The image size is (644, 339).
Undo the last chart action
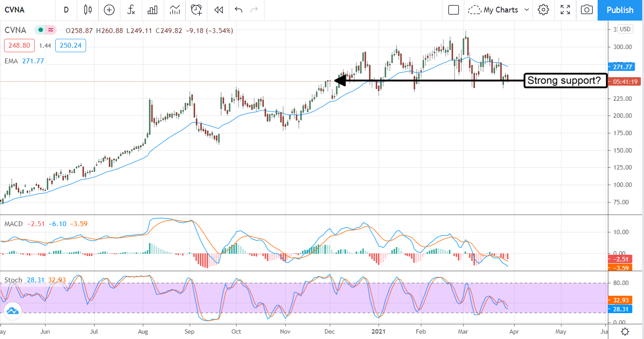tap(239, 10)
